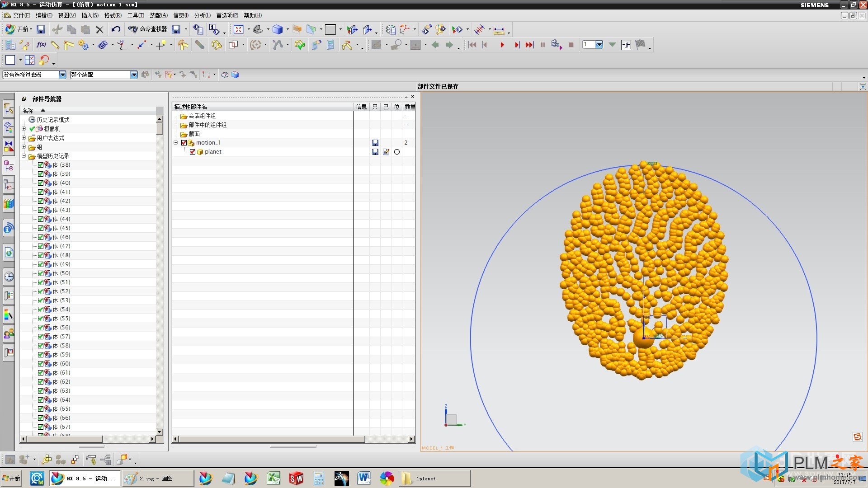868x488 pixels.
Task: Toggle the 摄像机 (camera) green checkmark
Action: 32,129
